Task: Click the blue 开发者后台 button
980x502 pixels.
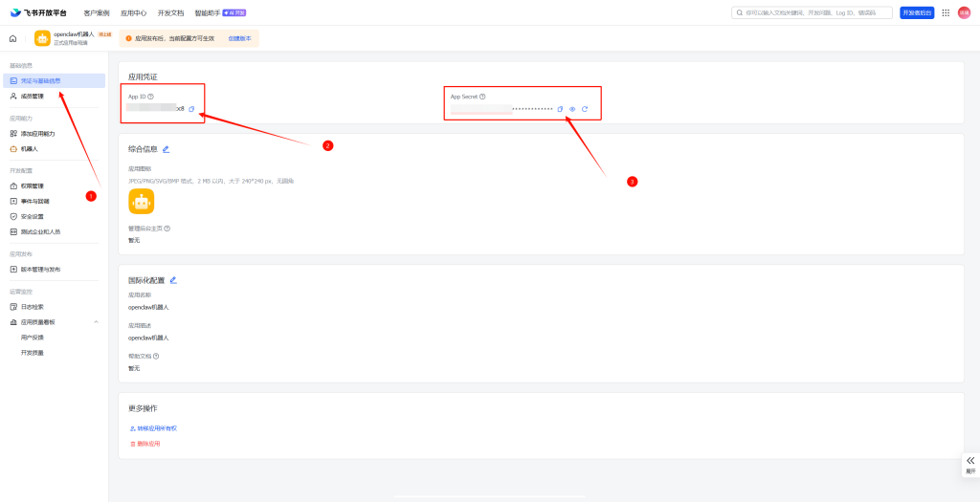Action: (x=917, y=12)
